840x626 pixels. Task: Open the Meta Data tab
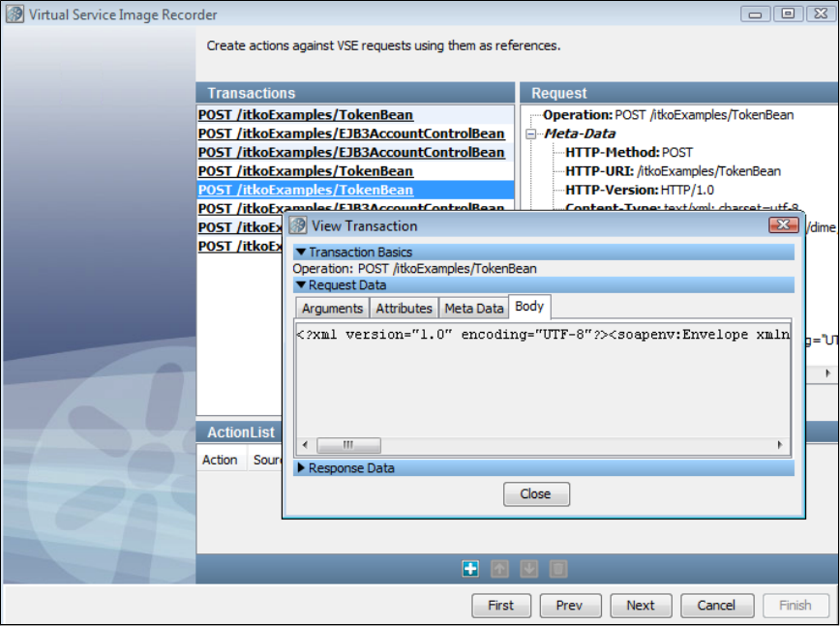pyautogui.click(x=473, y=309)
